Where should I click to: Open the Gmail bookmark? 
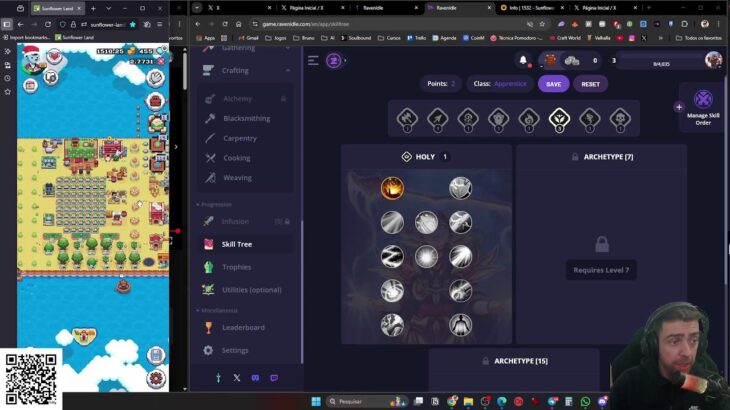[248, 38]
